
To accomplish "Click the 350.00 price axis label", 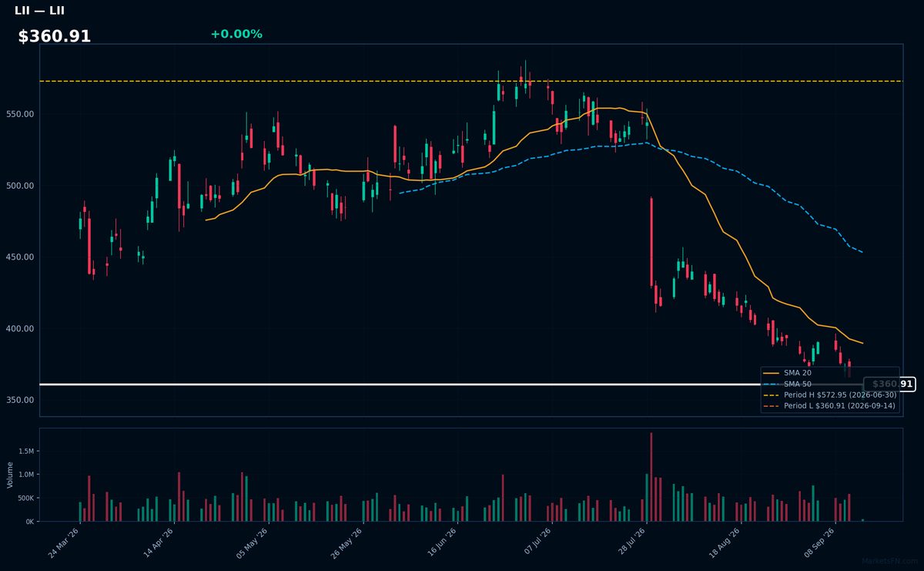I will 21,400.
